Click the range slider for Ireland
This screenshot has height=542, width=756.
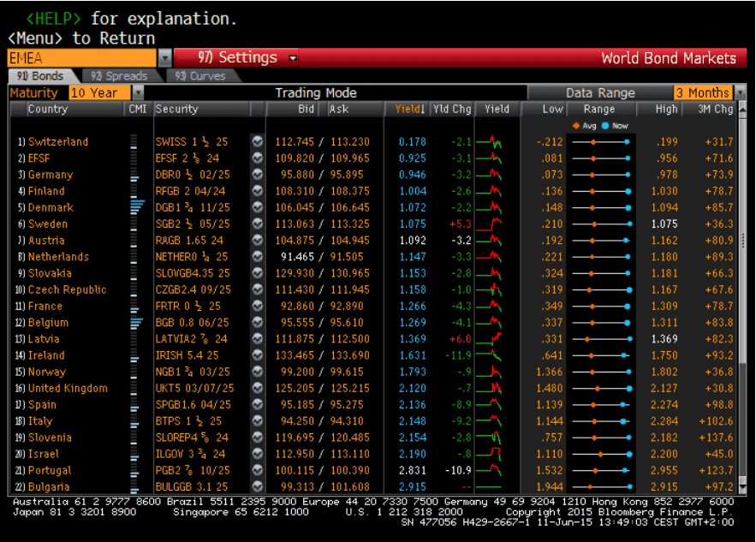pyautogui.click(x=598, y=355)
